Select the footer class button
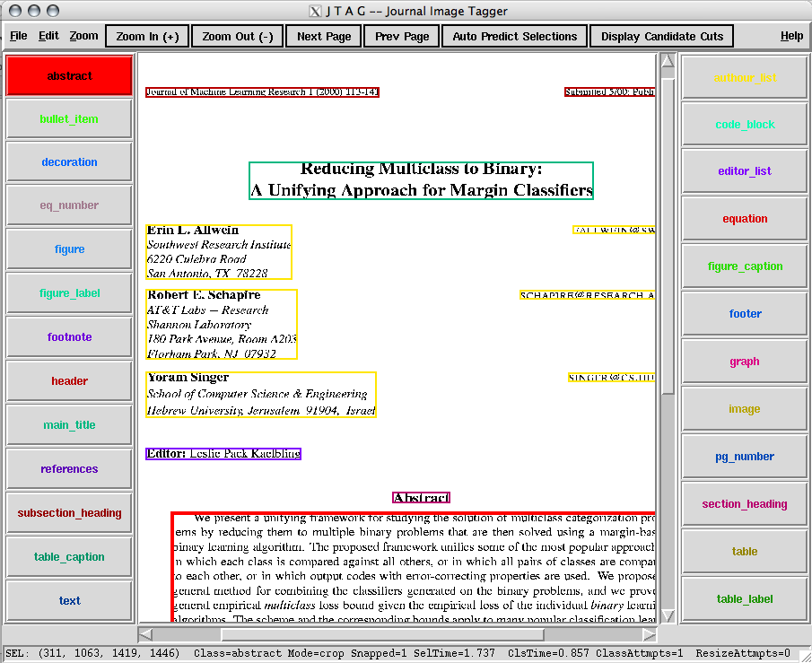Viewport: 812px width, 663px height. pos(745,314)
